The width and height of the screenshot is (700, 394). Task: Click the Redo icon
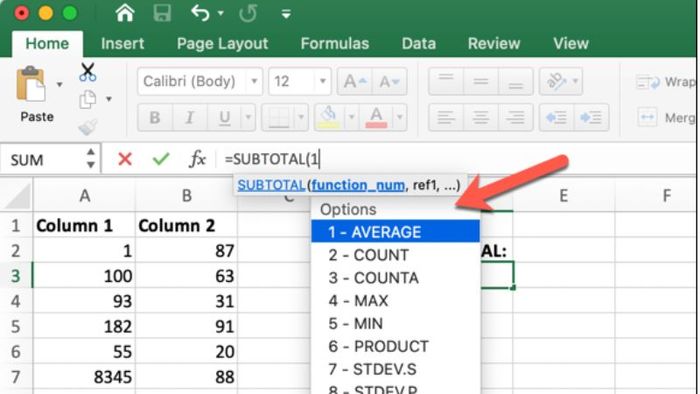click(247, 13)
